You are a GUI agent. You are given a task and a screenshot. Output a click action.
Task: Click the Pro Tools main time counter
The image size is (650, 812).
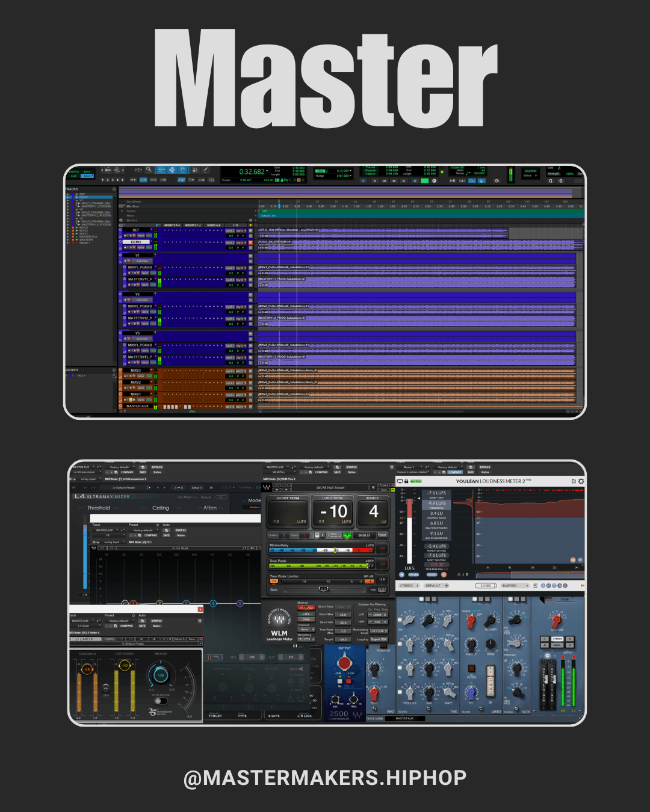pyautogui.click(x=253, y=171)
